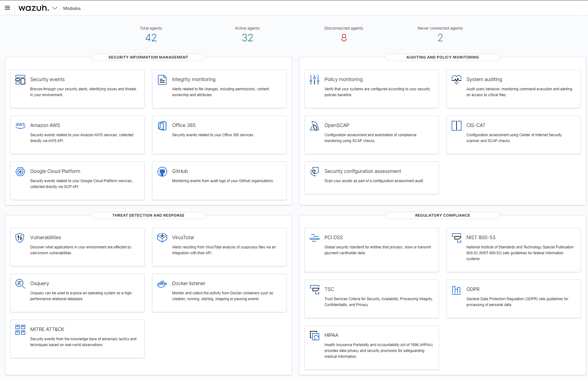Expand the Wazuh menu dropdown chevron

[55, 8]
